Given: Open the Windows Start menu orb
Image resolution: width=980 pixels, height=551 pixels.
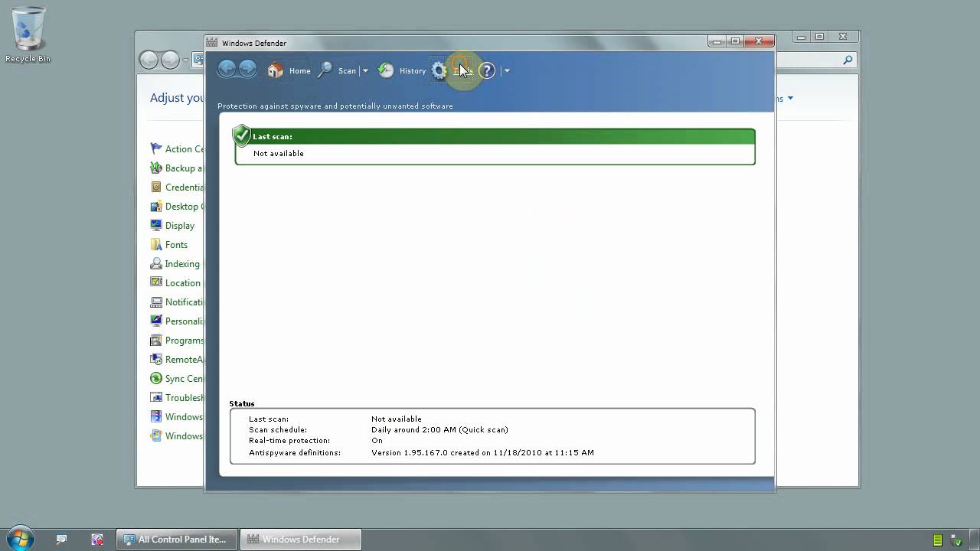Looking at the screenshot, I should point(21,539).
